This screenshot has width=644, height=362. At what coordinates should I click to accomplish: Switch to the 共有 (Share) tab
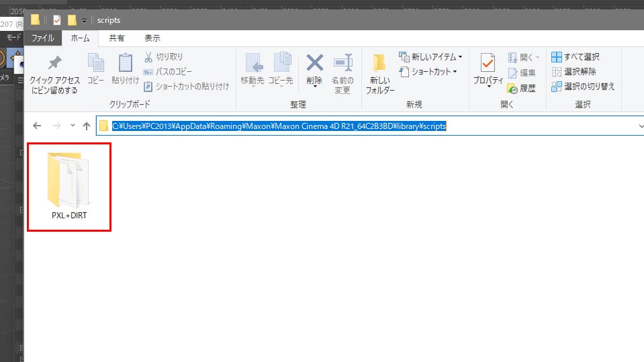pos(117,38)
